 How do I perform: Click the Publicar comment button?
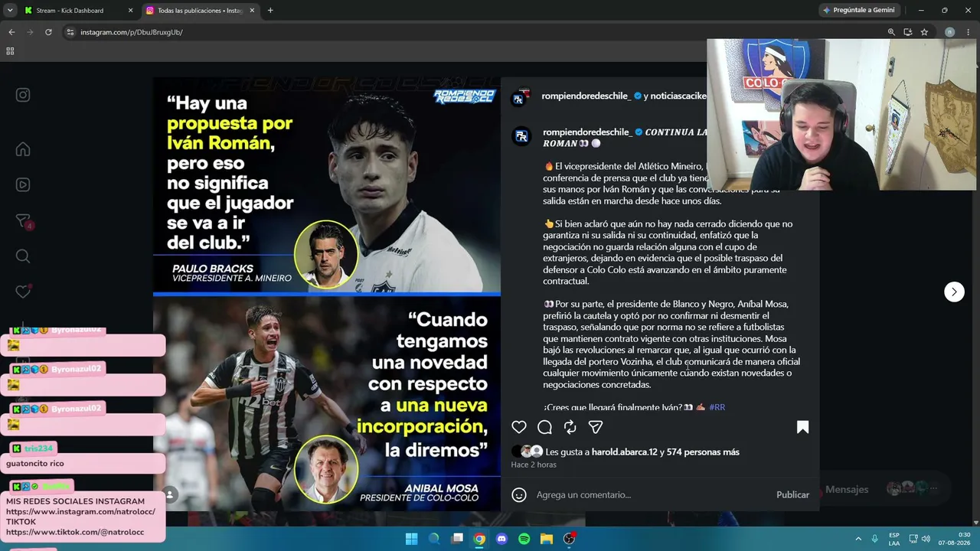point(792,495)
